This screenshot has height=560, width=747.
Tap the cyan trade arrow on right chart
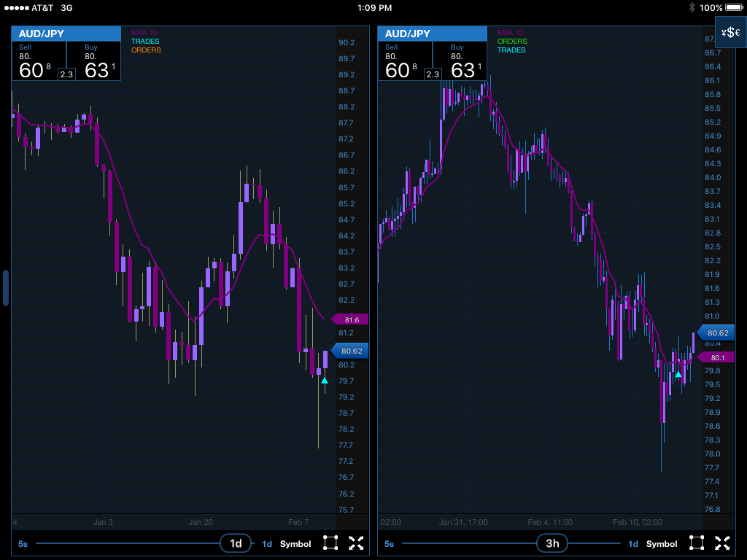tap(678, 374)
